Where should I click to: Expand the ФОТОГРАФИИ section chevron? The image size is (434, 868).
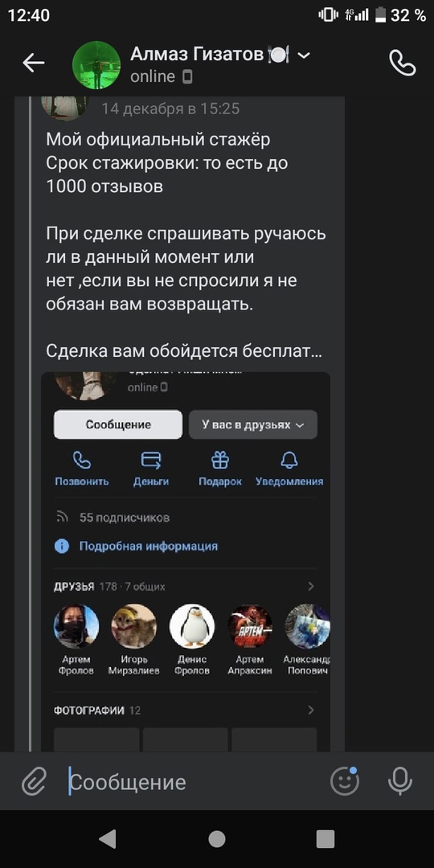click(311, 710)
